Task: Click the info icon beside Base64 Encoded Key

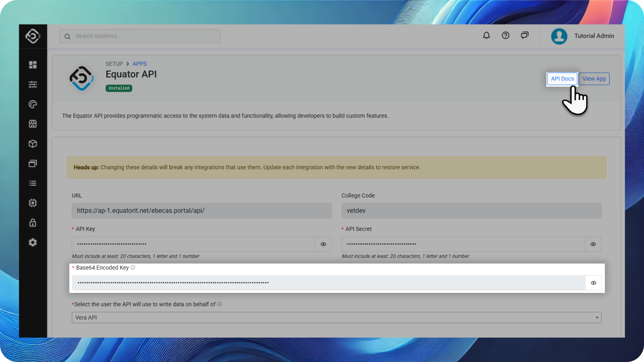Action: (x=133, y=267)
